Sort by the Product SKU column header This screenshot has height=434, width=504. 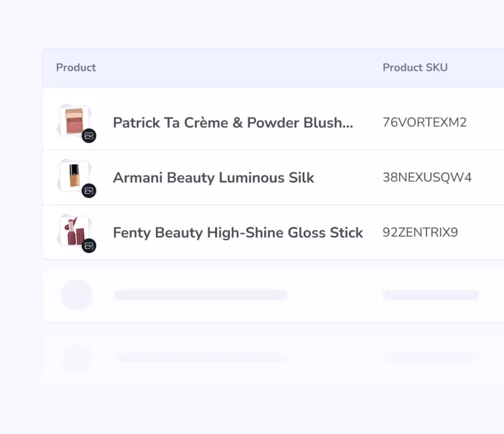click(x=415, y=68)
